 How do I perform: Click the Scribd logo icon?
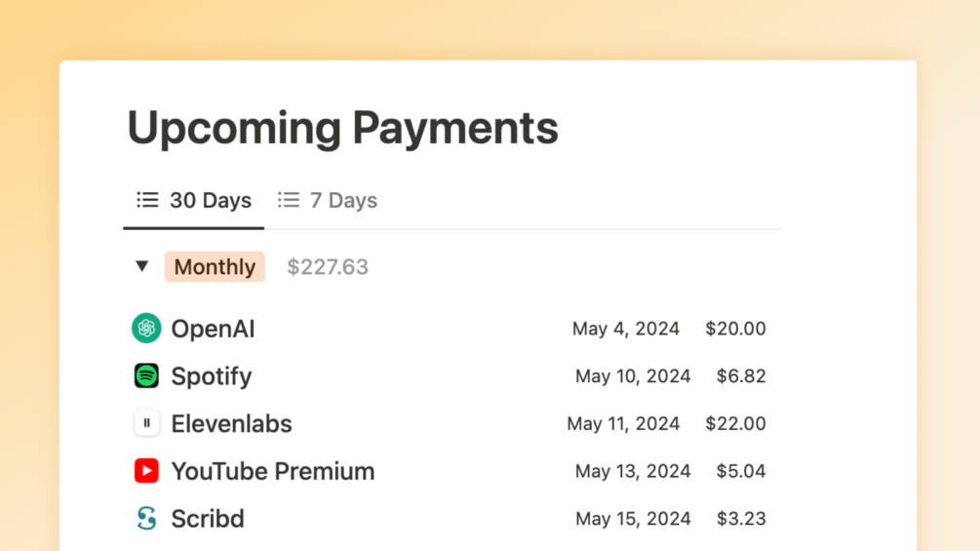[146, 518]
